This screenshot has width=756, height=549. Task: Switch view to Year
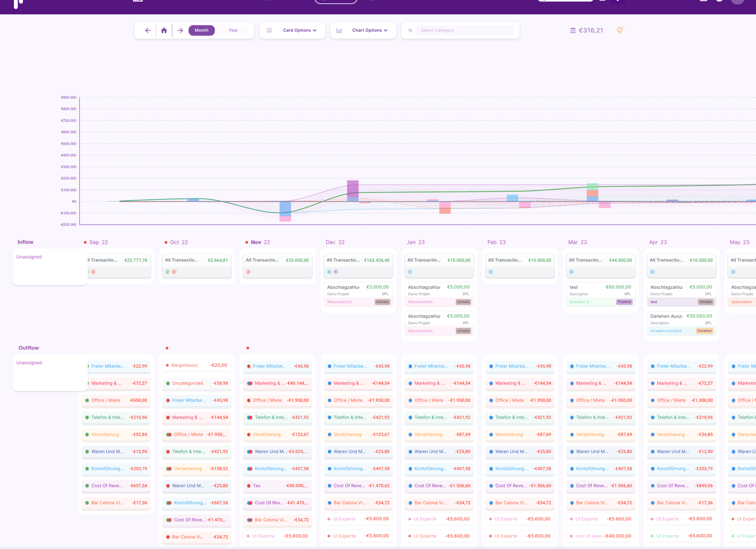233,30
